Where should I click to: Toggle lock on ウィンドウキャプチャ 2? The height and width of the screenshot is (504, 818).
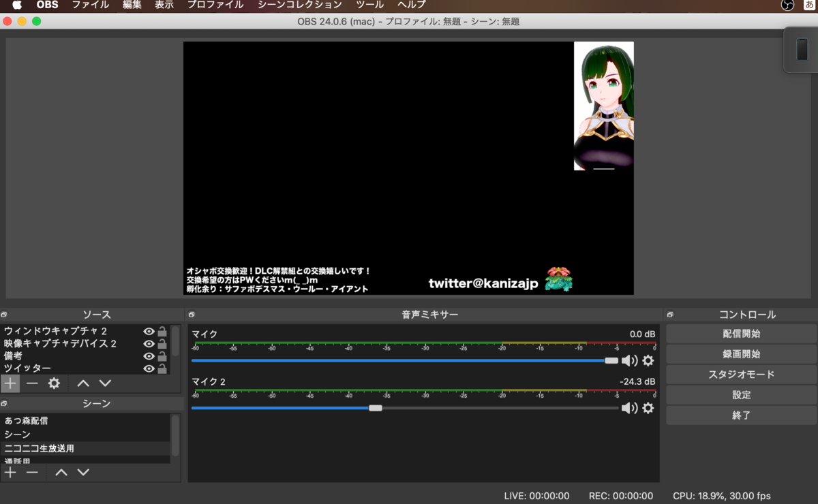[x=162, y=332]
